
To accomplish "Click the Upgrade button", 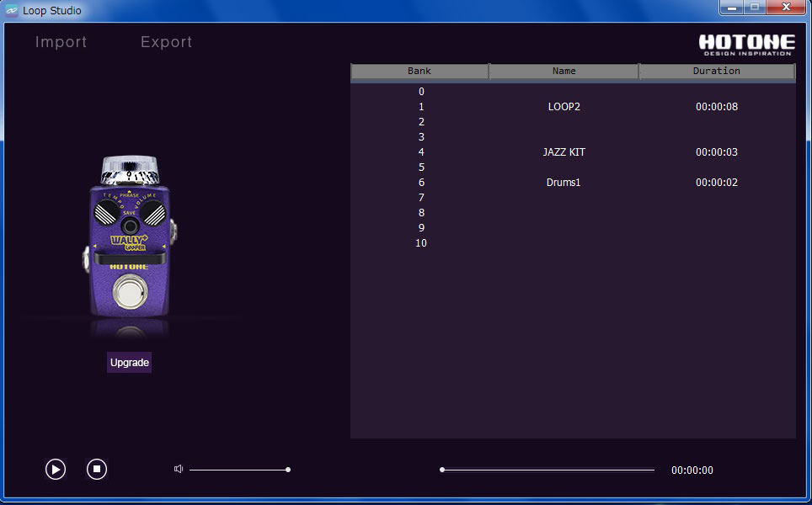I will point(129,362).
